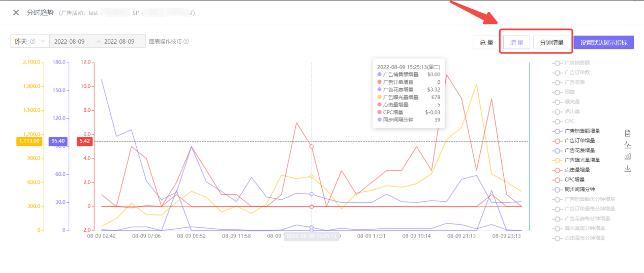The width and height of the screenshot is (644, 273).
Task: Click x-axis label 08-09 09:52
Action: click(192, 236)
